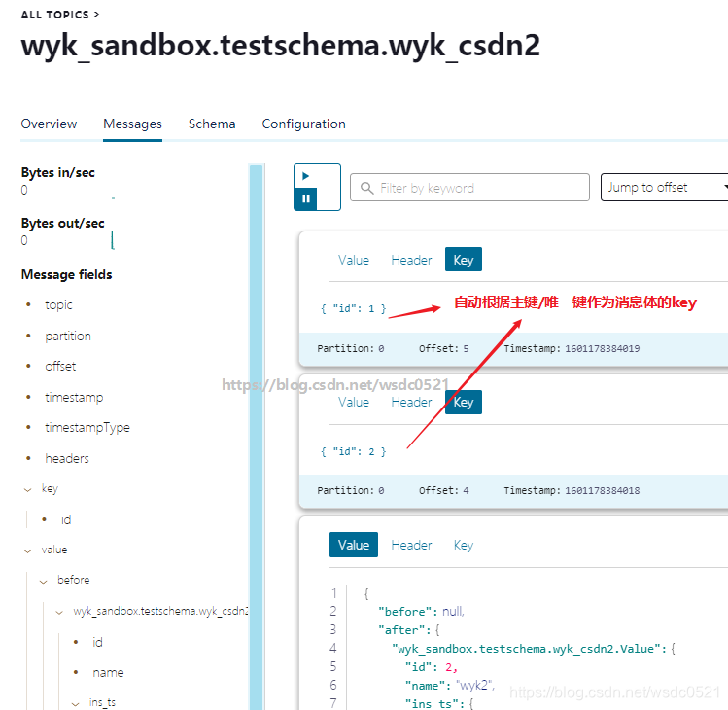Click the "name": "wyk2" JSON line
The image size is (728, 710).
[450, 686]
